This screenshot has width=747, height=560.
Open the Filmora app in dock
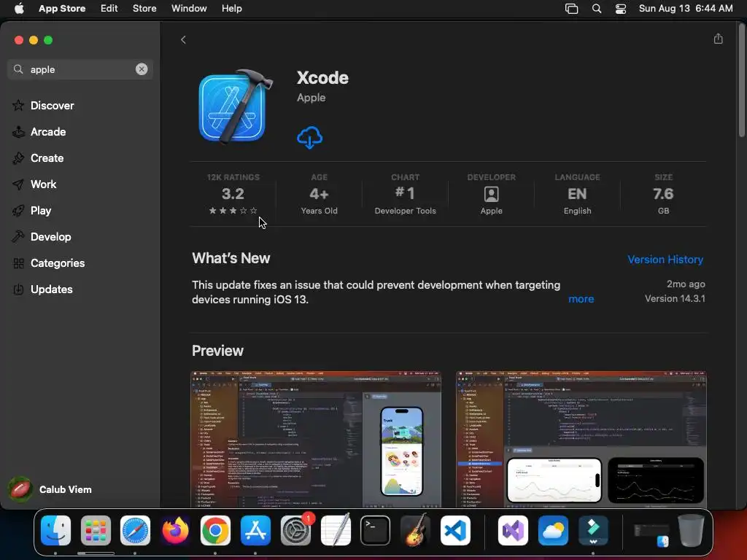point(593,531)
